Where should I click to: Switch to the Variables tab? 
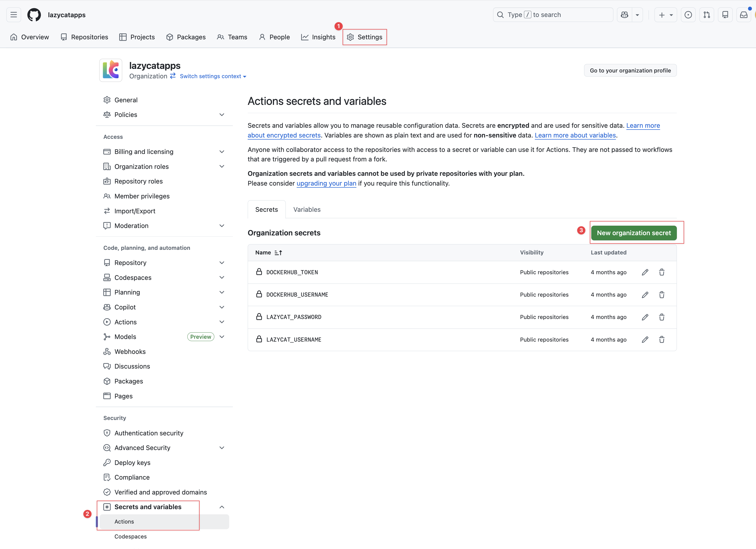pos(307,210)
